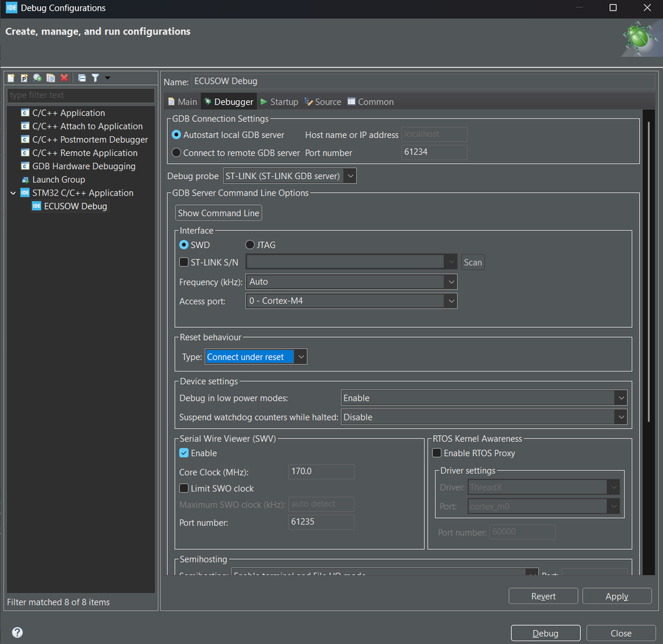Select the C/C++ Remote Application icon
Viewport: 663px width, 644px height.
point(25,153)
